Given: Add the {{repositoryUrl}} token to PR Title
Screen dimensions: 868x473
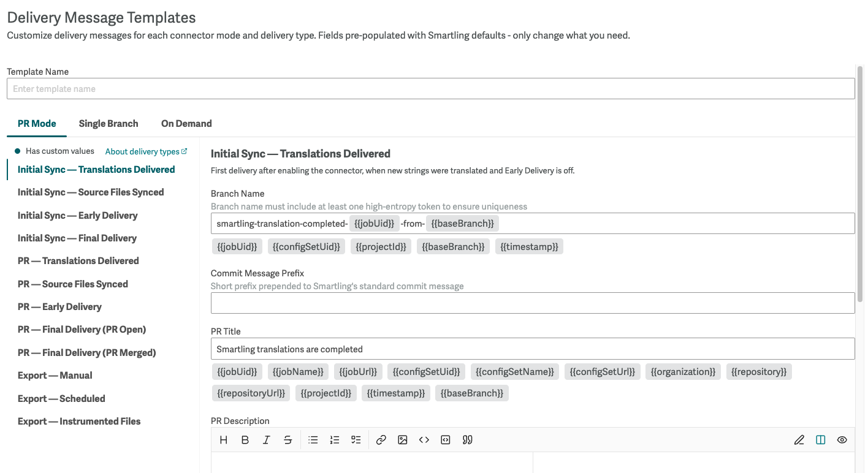Looking at the screenshot, I should (x=251, y=393).
